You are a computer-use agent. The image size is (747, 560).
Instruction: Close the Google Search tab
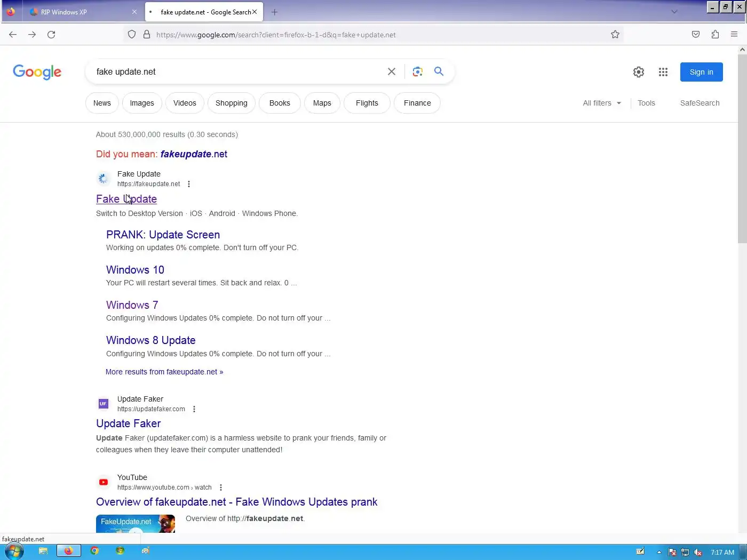coord(255,12)
